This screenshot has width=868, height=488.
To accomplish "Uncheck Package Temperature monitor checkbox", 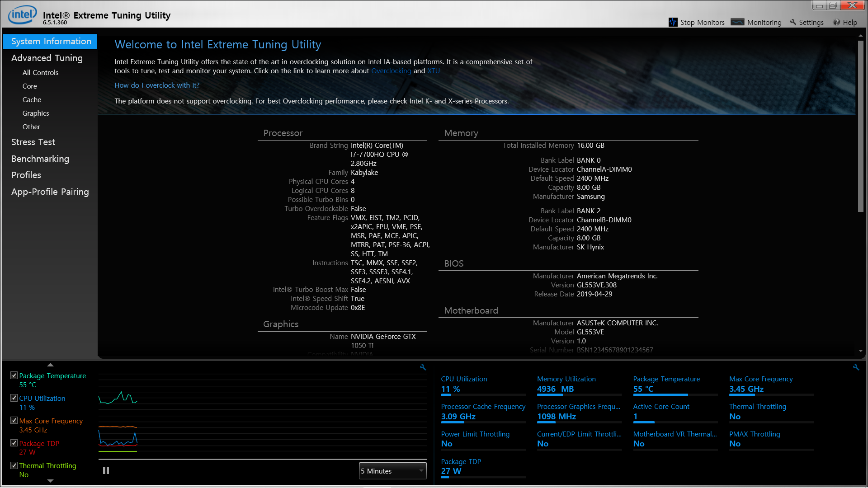I will pos(14,375).
